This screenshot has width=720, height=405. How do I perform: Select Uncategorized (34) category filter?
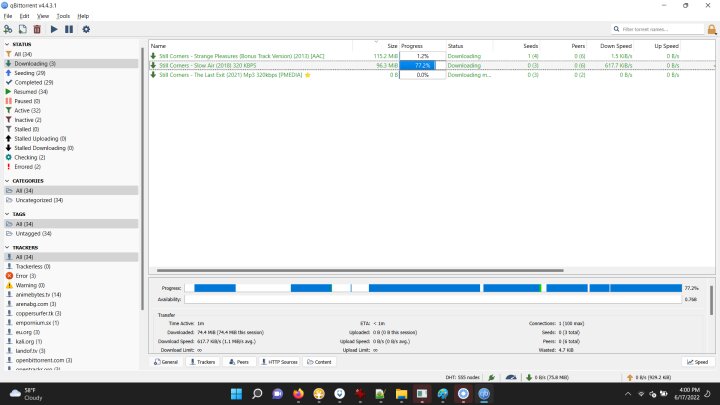[x=71, y=200]
